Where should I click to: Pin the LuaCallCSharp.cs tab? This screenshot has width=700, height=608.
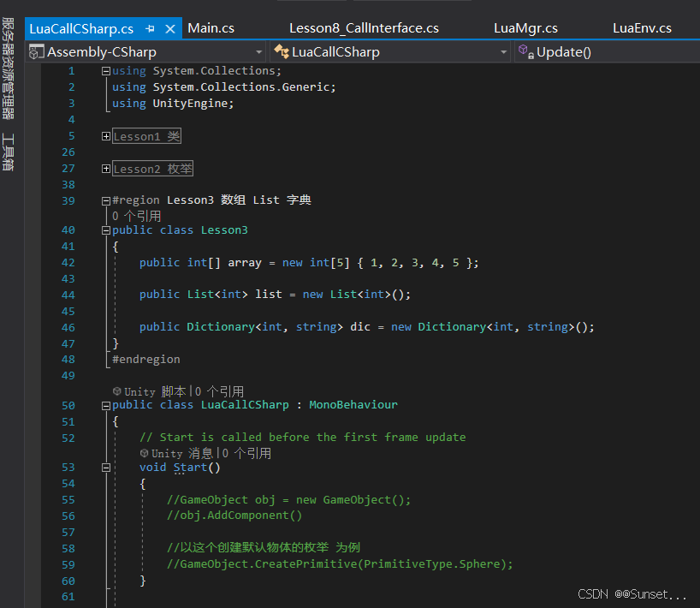click(150, 29)
